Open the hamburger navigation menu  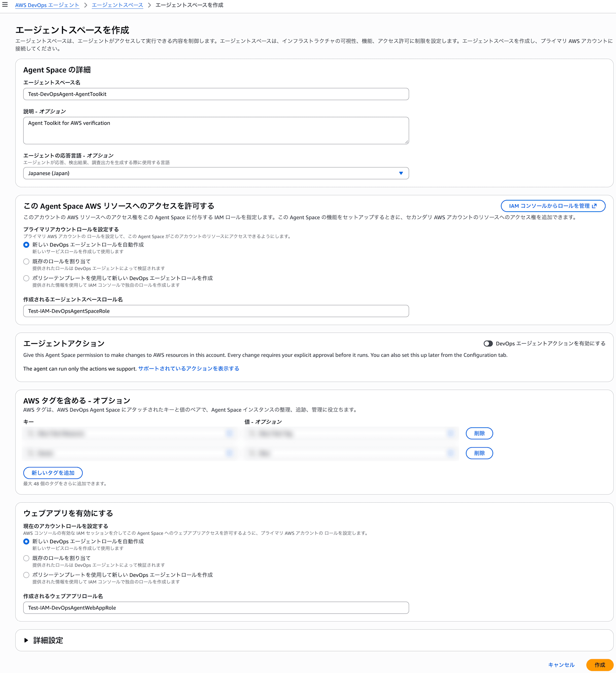5,5
